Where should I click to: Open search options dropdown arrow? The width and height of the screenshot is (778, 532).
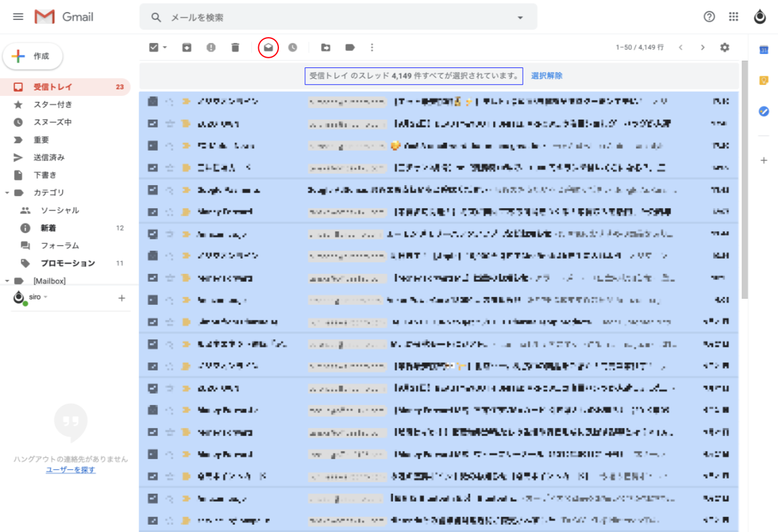520,18
